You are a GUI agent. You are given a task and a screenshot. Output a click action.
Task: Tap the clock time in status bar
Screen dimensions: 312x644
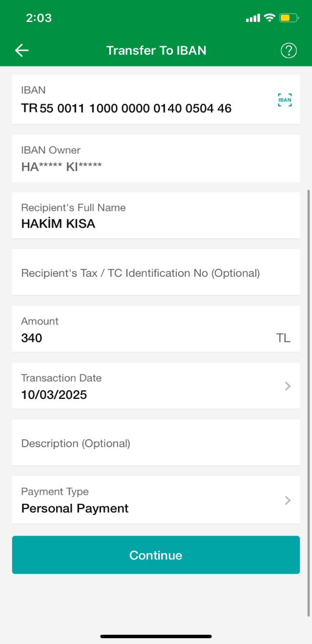(x=39, y=18)
